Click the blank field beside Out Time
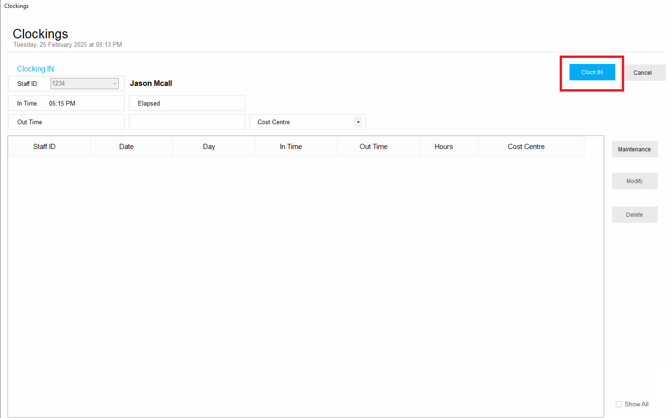The height and width of the screenshot is (418, 670). point(187,122)
